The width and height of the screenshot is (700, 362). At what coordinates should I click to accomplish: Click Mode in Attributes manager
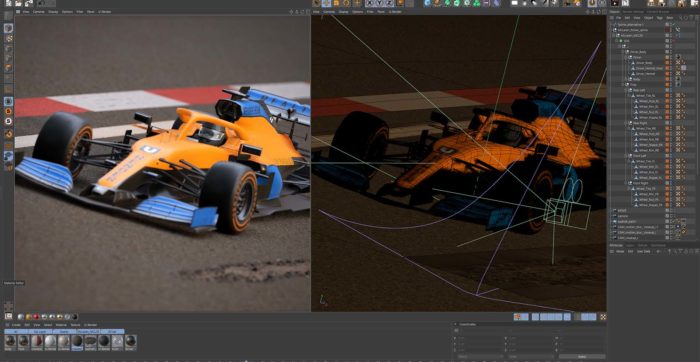click(x=620, y=251)
